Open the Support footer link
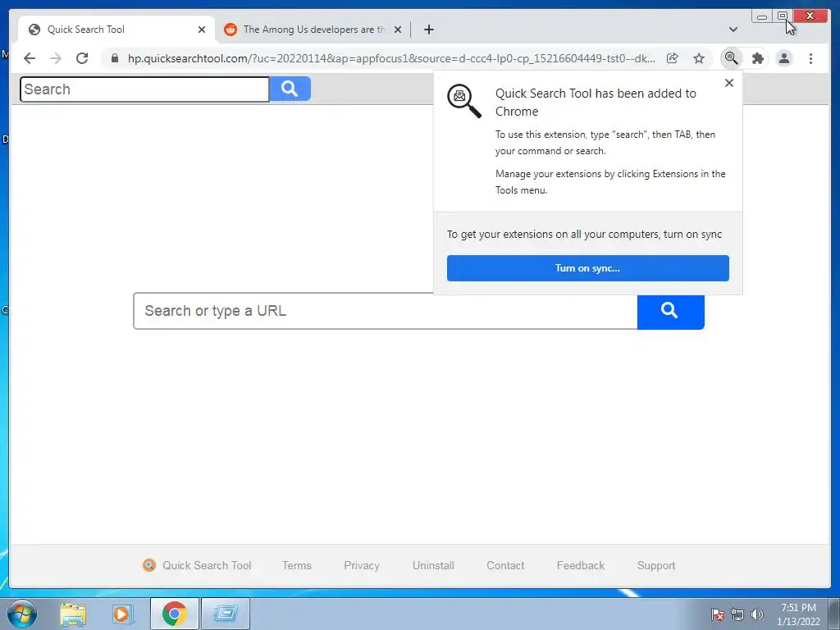Screen dimensions: 840x630 click(x=656, y=565)
